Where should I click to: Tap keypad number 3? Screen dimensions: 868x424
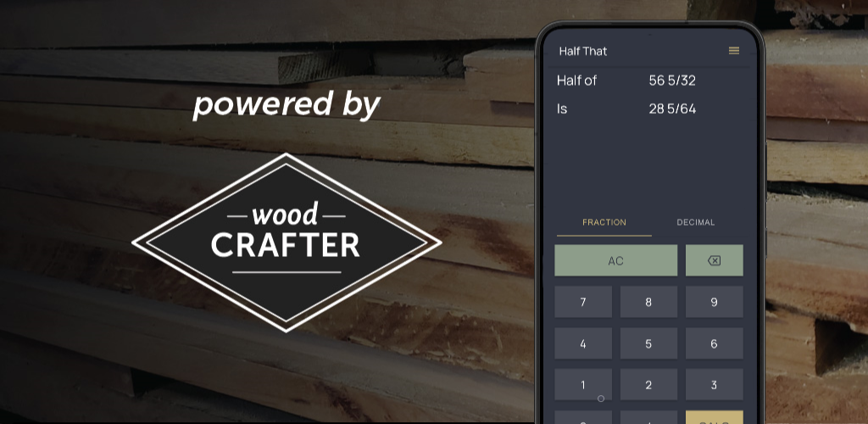pos(714,385)
